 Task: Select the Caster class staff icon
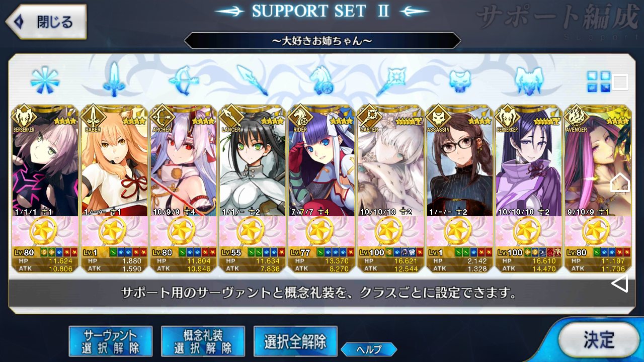[x=390, y=80]
